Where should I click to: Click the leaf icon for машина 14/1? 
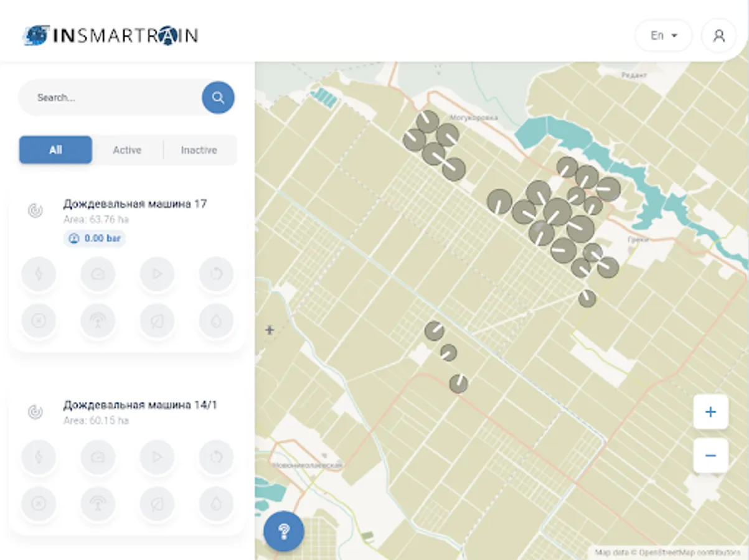click(x=157, y=504)
